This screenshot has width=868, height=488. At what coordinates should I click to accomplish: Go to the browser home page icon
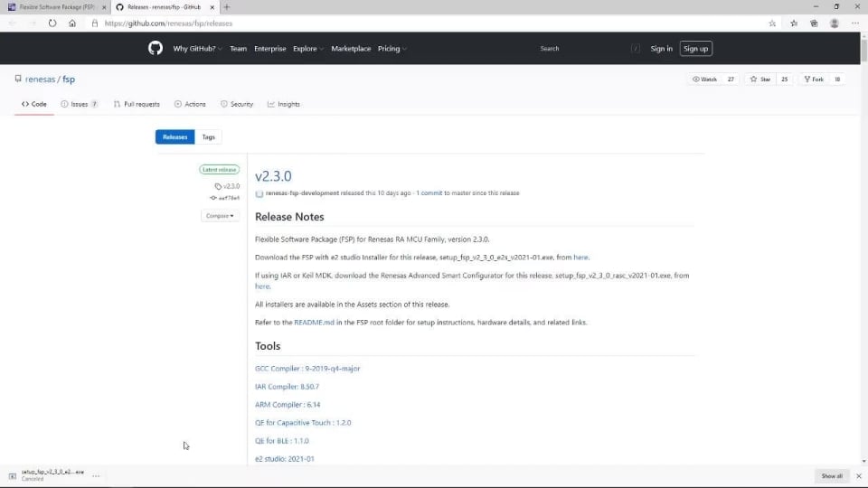72,23
